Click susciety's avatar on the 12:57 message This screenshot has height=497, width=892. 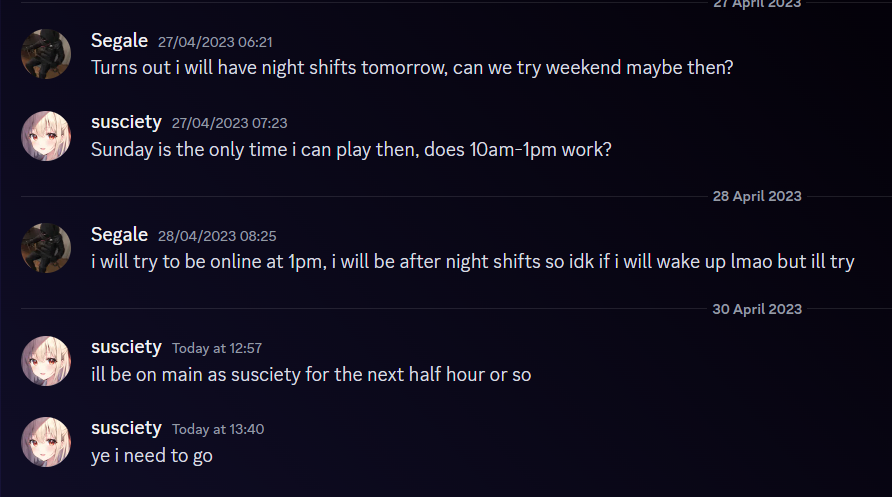(46, 360)
